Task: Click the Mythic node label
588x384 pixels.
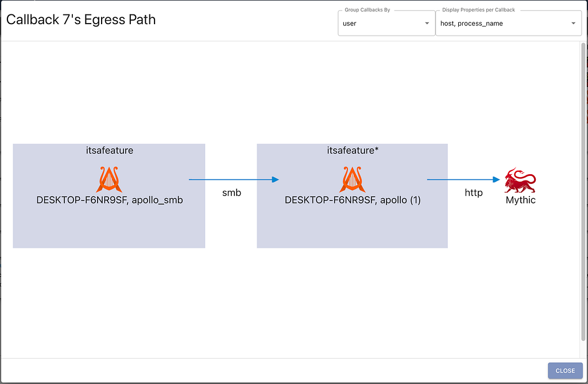Action: 520,200
